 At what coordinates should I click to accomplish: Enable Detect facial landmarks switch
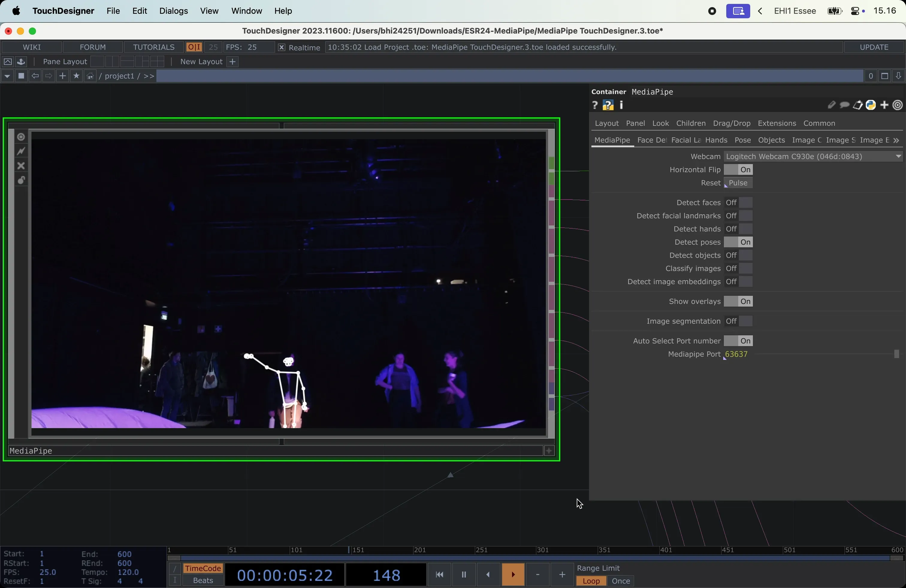(739, 216)
